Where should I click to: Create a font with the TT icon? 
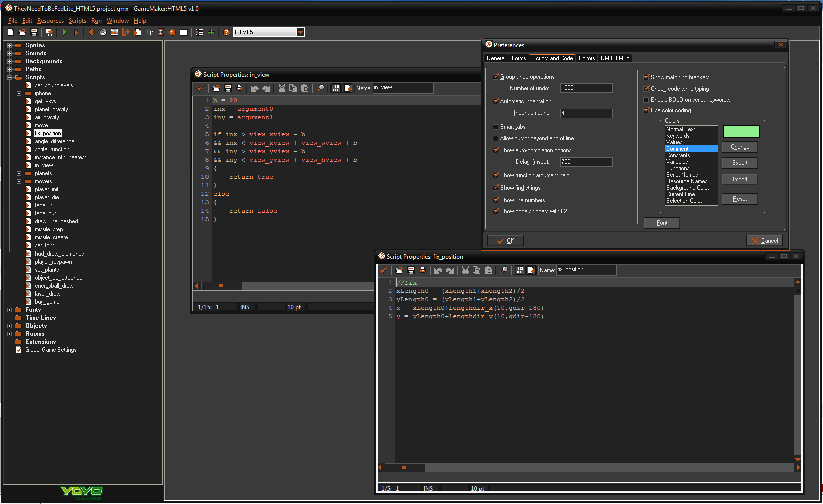[x=149, y=32]
